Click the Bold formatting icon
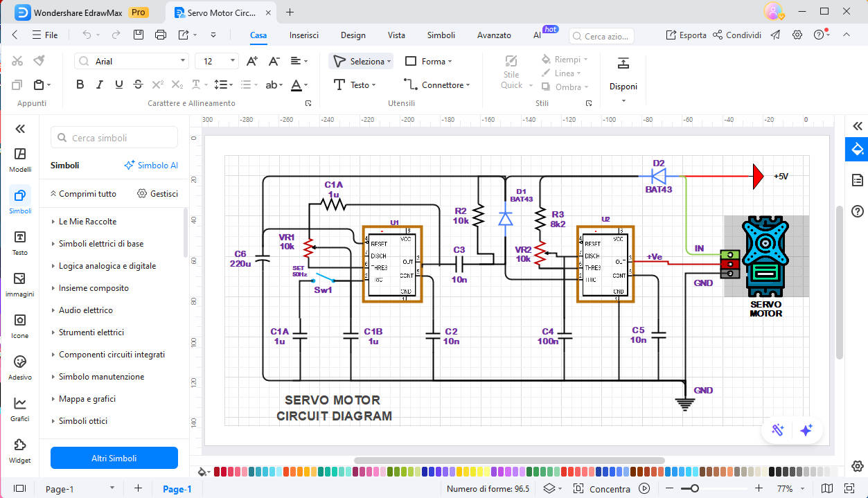 click(80, 85)
